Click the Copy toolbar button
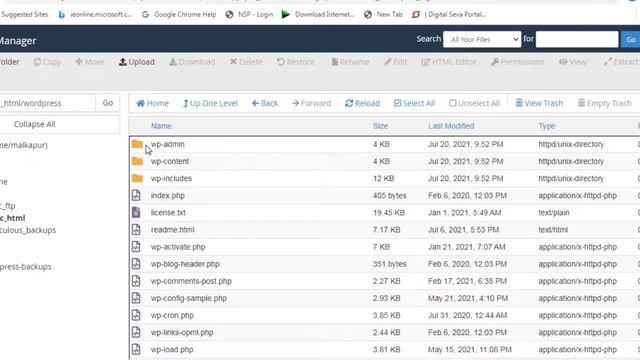This screenshot has height=360, width=640. [x=47, y=62]
